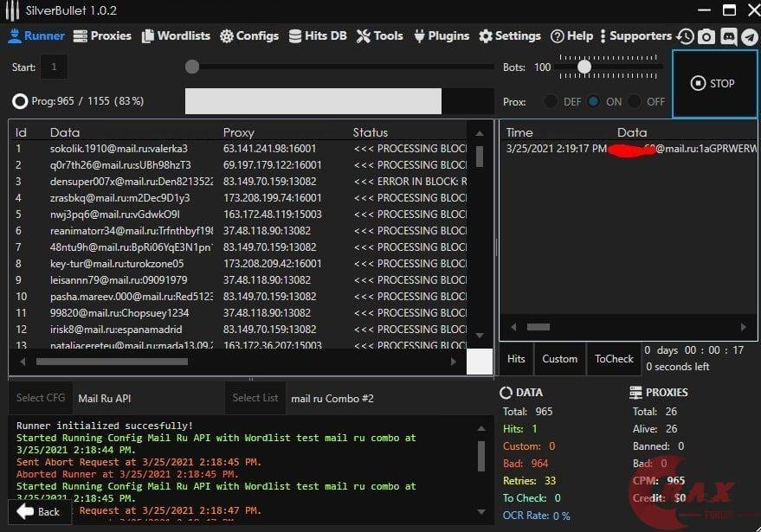The image size is (761, 532).
Task: Click the bot list vertical scrollbar thumb
Action: (480, 157)
